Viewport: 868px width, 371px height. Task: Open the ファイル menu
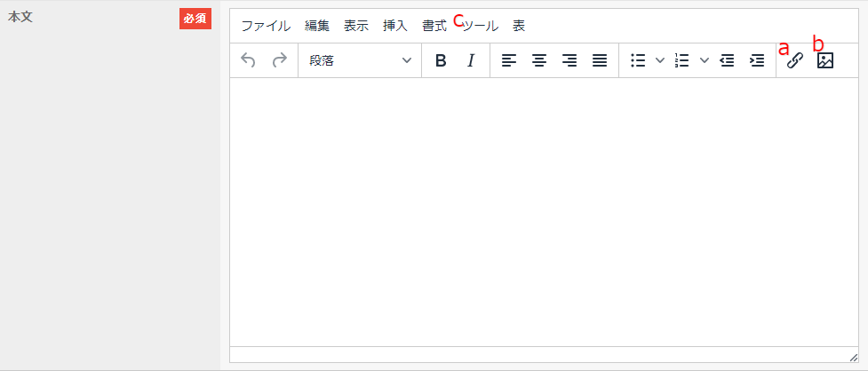[x=266, y=26]
